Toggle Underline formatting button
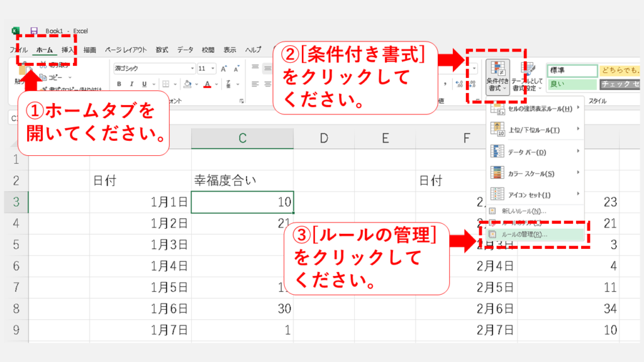This screenshot has height=362, width=644. pyautogui.click(x=145, y=84)
